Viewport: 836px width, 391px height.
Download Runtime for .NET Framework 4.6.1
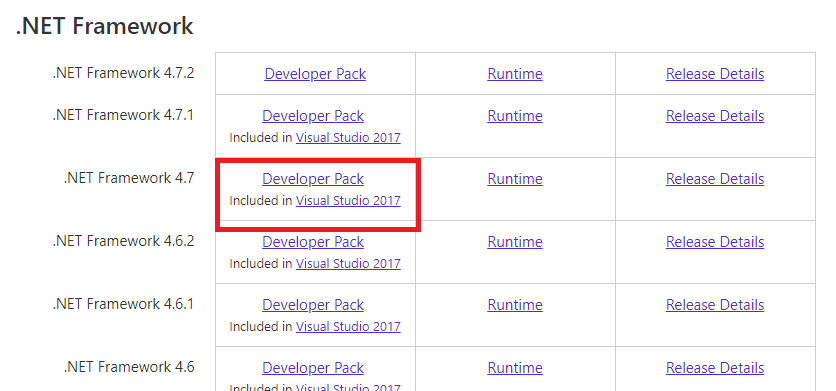[515, 305]
